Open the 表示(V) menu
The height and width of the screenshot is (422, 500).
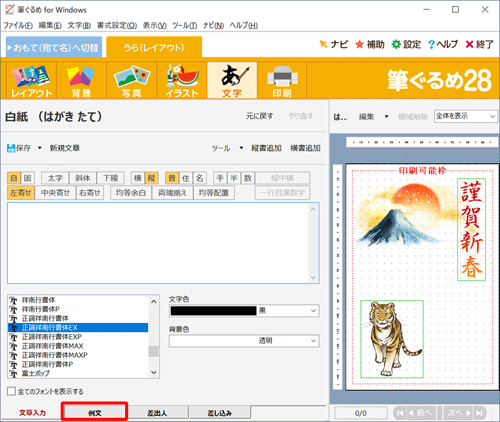point(155,25)
